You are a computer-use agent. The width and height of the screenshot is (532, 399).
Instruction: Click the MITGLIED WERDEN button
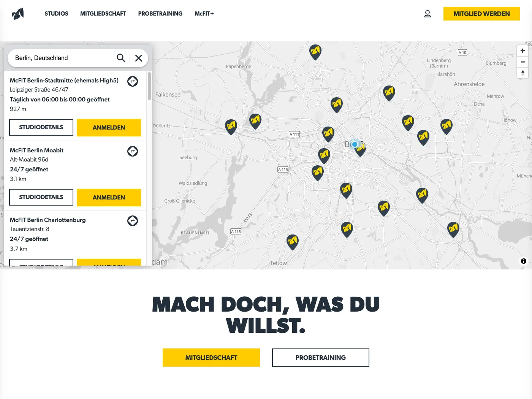click(x=481, y=13)
